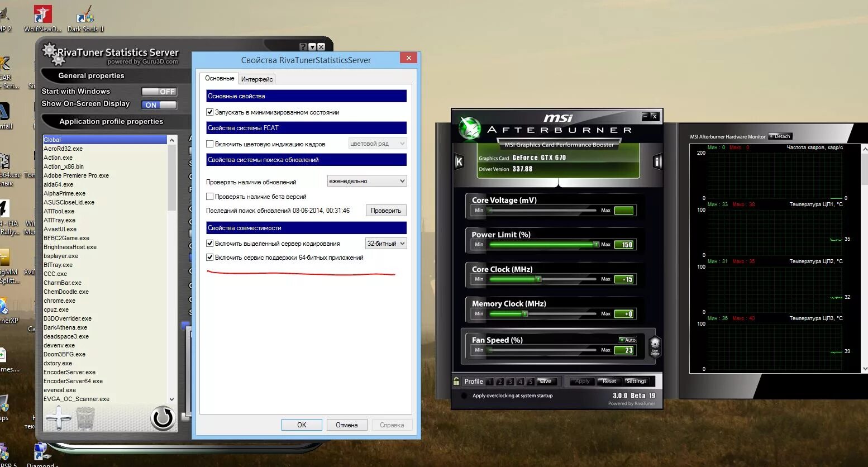Select Afterburner profile slot 1
The height and width of the screenshot is (467, 868).
click(489, 382)
